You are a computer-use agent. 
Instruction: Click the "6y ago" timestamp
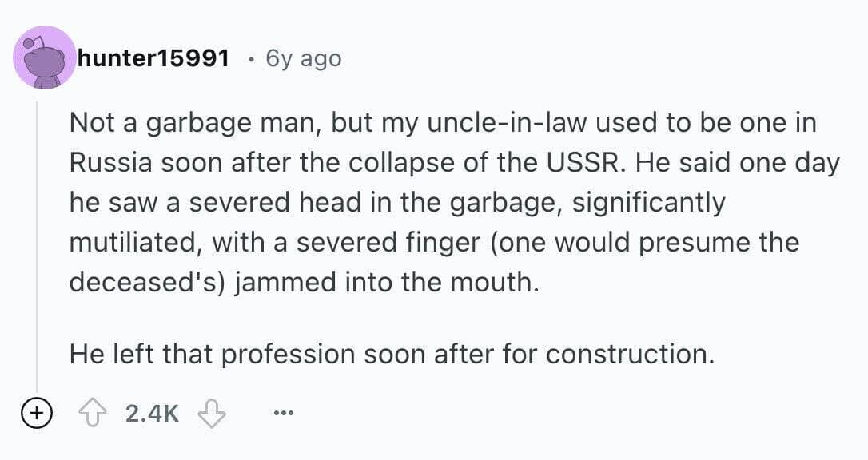point(302,58)
